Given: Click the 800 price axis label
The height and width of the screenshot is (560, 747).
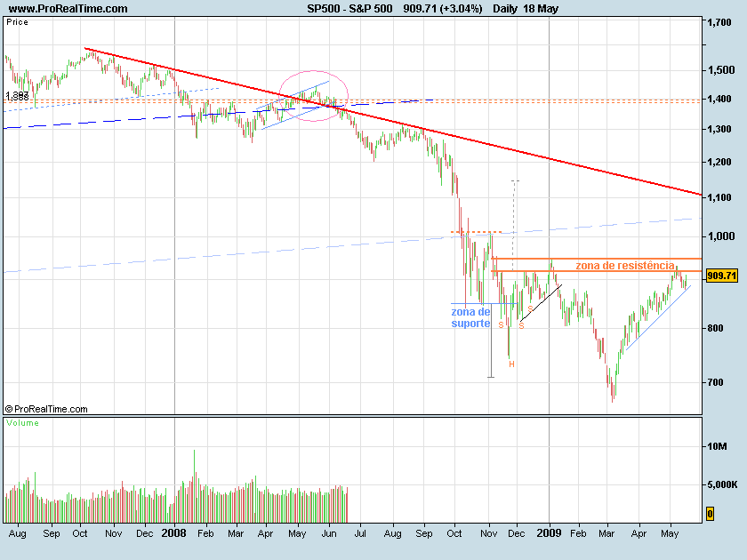Looking at the screenshot, I should tap(715, 328).
